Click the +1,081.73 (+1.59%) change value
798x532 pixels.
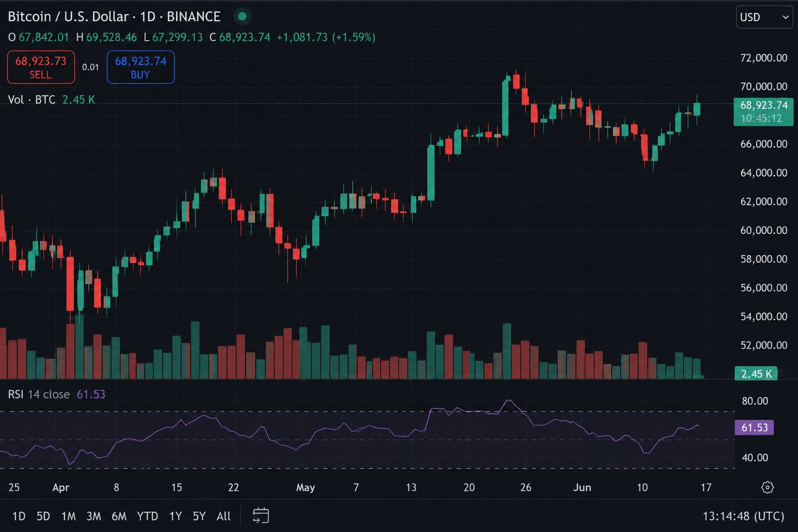[326, 37]
